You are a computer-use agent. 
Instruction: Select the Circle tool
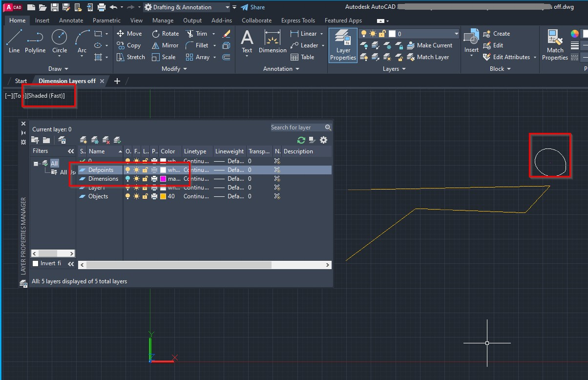click(x=60, y=42)
